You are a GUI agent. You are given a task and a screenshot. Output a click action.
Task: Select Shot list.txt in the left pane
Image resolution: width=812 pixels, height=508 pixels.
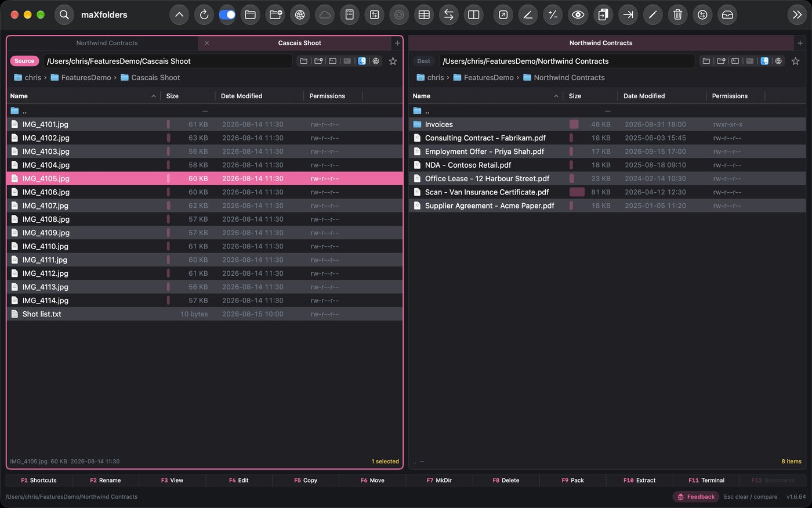coord(205,314)
